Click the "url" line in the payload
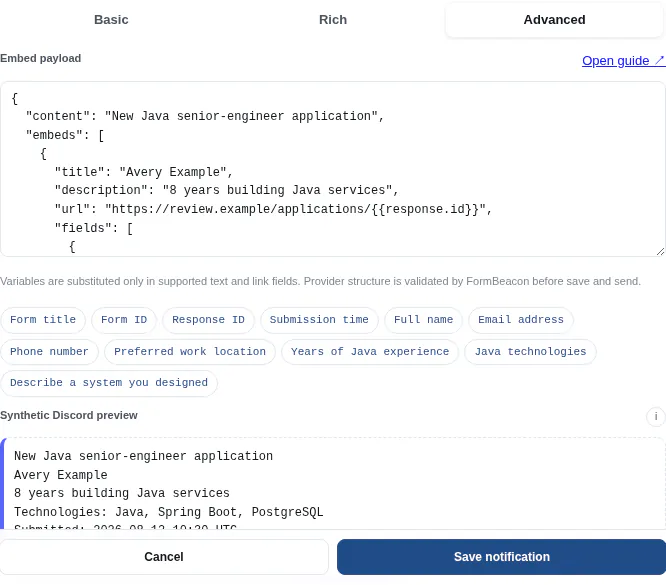 pos(273,209)
